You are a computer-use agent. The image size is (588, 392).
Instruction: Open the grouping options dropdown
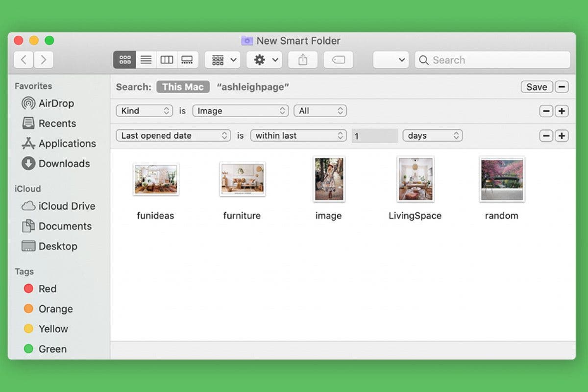coord(222,59)
